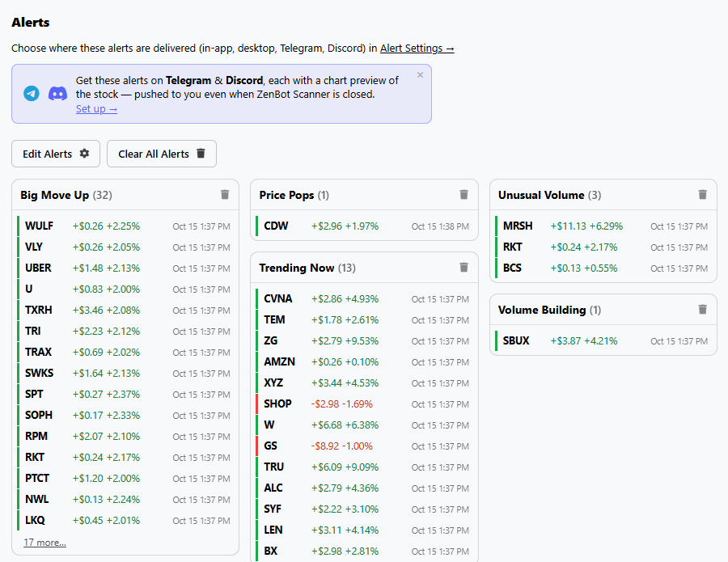Click RKT in Big Move Up list
728x562 pixels.
click(125, 457)
